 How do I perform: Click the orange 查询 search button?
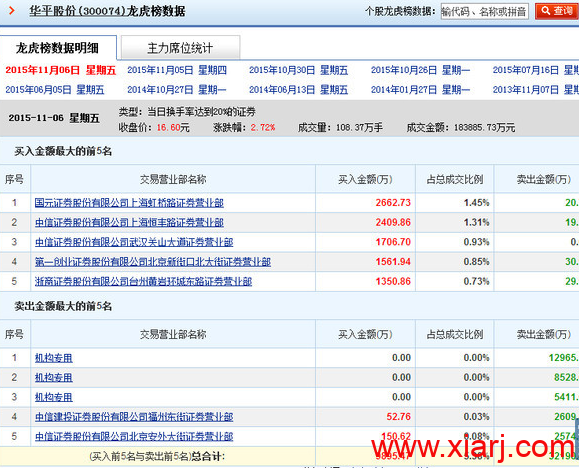(x=557, y=11)
